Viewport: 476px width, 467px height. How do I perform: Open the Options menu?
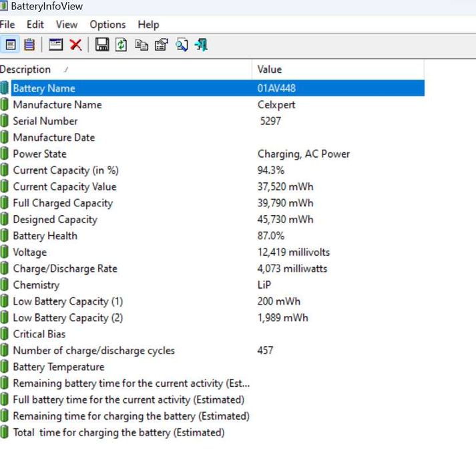coord(107,24)
